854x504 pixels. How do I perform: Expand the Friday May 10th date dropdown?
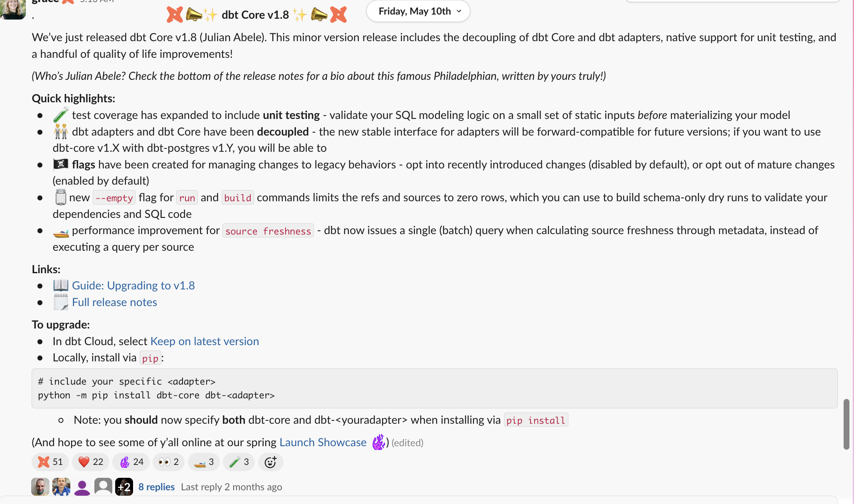418,11
